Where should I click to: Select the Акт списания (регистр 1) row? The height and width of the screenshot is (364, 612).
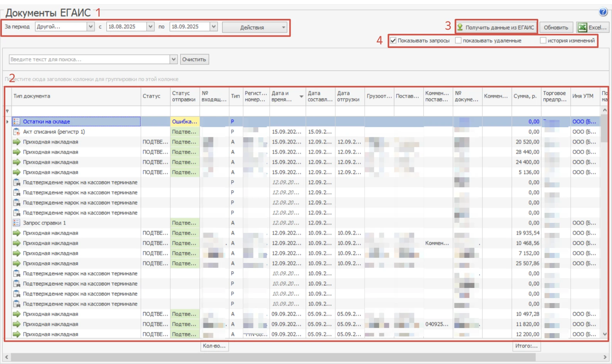coord(305,131)
